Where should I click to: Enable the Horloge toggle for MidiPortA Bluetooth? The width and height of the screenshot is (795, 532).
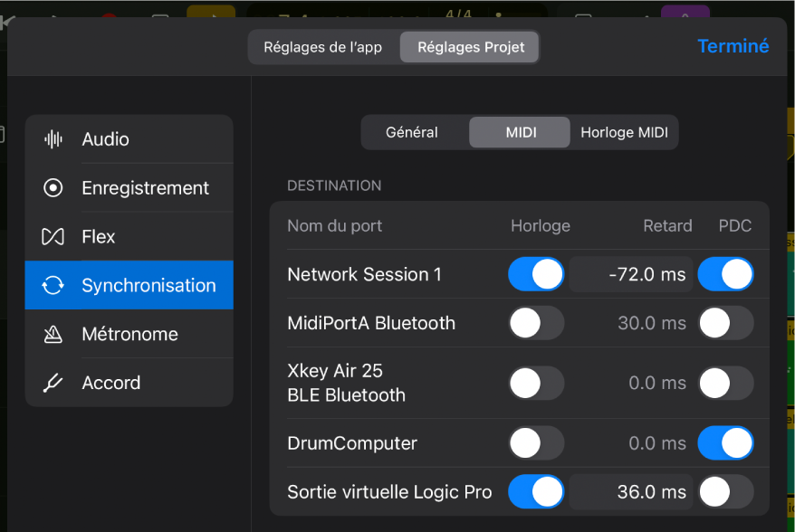[x=536, y=323]
